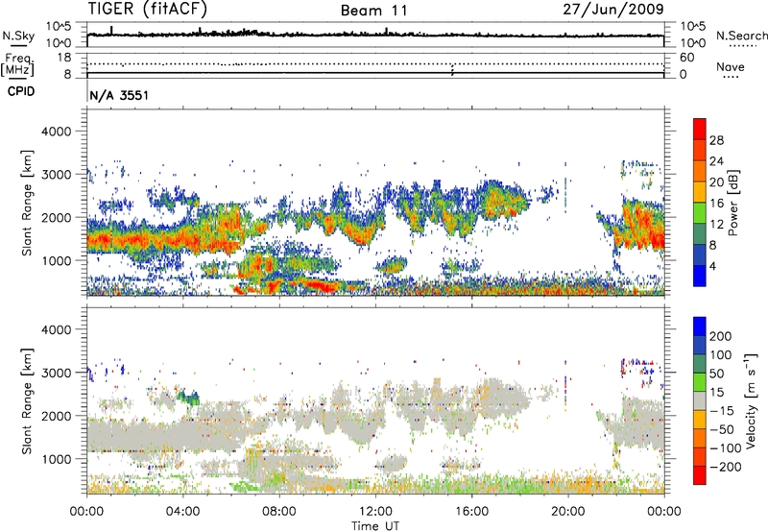The height and width of the screenshot is (532, 768).
Task: Click the 60 tick on the Nave axis
Action: coord(686,58)
